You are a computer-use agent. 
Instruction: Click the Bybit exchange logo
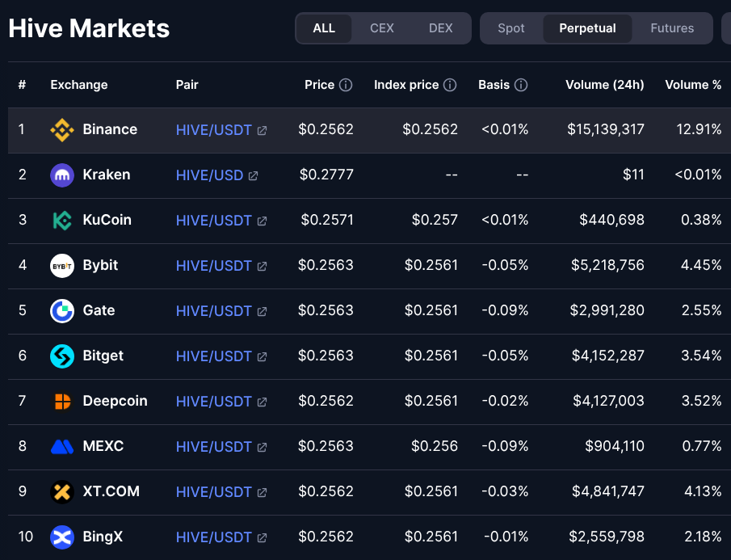[62, 265]
